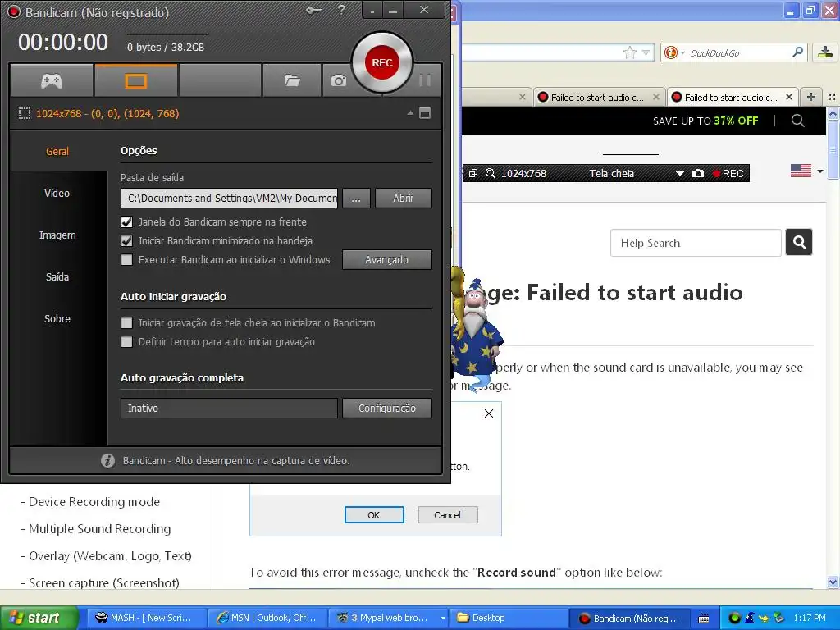Open the output folder icon in Bandicam toolbar
This screenshot has height=630, width=840.
pyautogui.click(x=293, y=81)
